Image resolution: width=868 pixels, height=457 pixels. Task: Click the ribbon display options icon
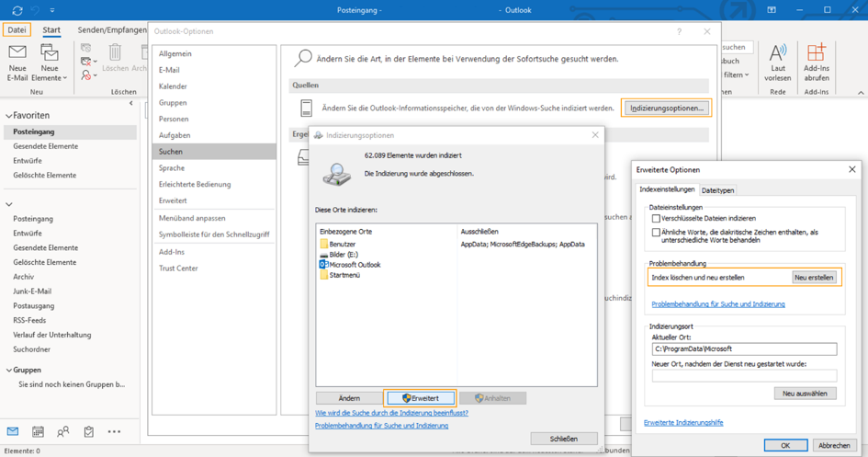point(772,10)
